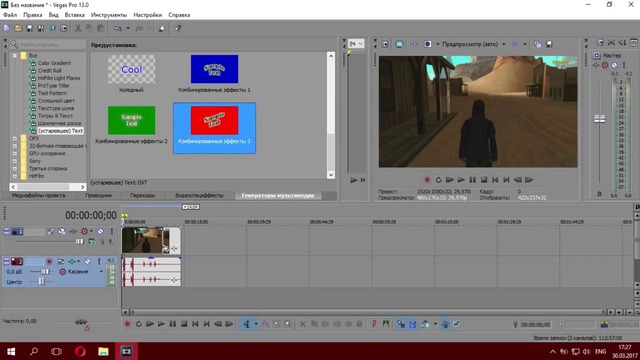Click the New project icon in toolbar
The height and width of the screenshot is (360, 640).
click(x=7, y=28)
